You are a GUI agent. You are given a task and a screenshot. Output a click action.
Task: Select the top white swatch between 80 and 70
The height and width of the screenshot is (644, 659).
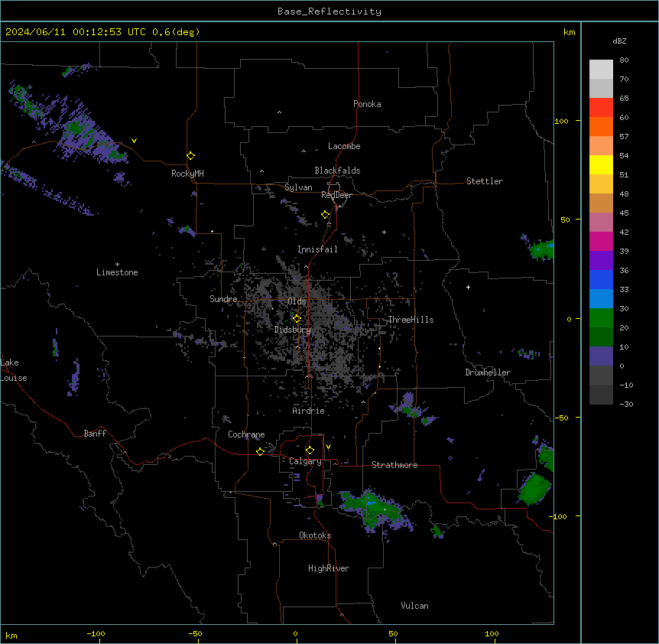pos(601,70)
